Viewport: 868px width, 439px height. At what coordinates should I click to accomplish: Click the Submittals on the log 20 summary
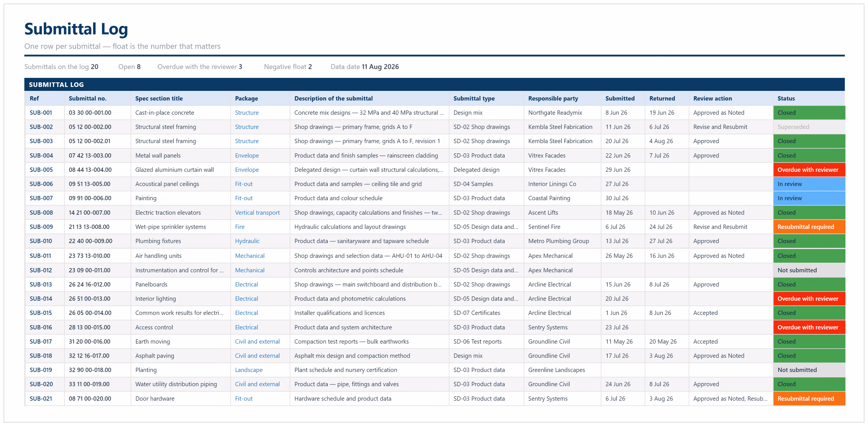pos(61,67)
